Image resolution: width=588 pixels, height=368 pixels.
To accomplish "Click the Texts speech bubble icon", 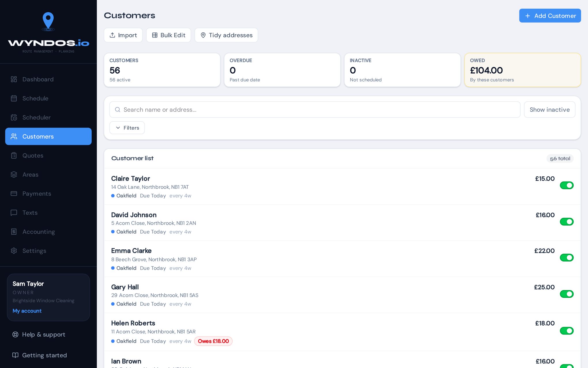I will point(14,213).
